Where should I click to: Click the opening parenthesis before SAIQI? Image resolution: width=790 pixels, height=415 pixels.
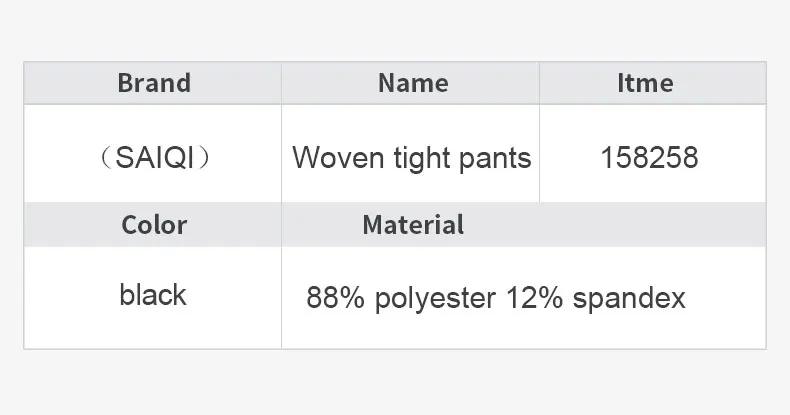tap(101, 158)
